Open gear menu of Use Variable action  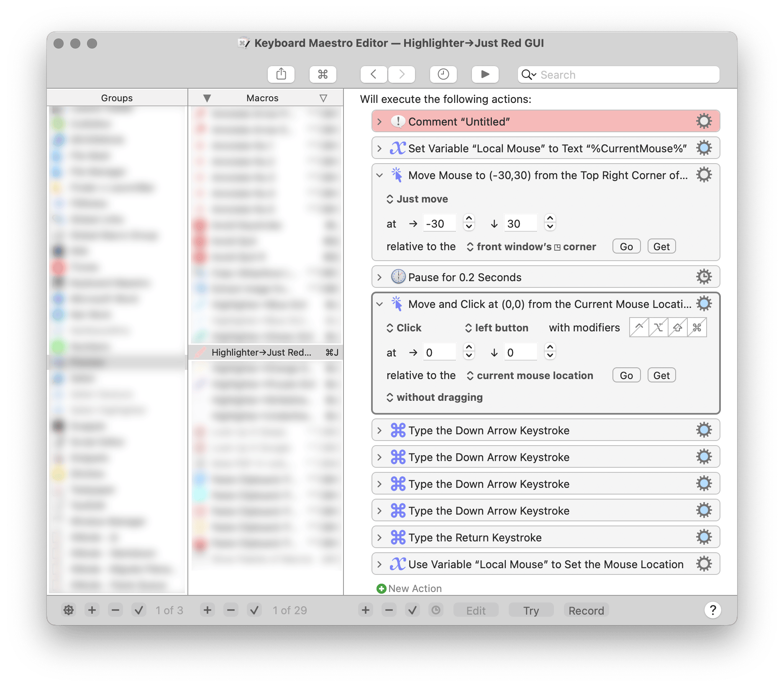coord(704,564)
